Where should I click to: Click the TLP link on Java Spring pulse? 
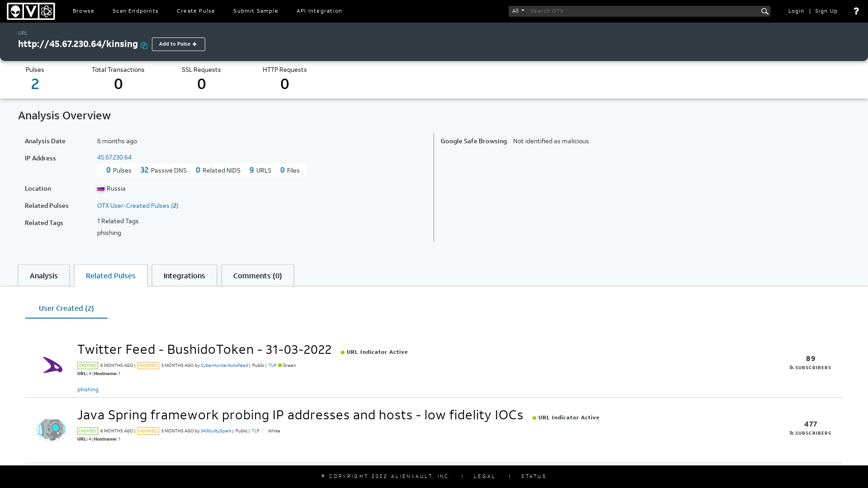pos(256,431)
